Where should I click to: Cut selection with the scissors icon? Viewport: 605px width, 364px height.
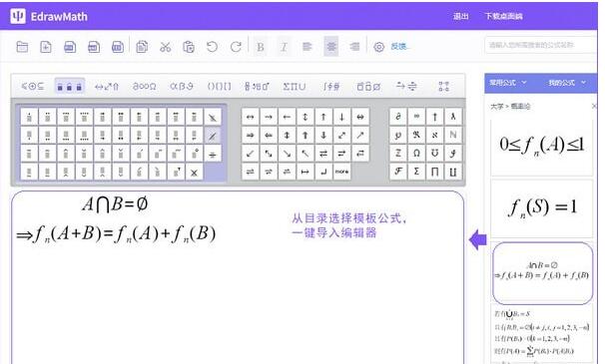pyautogui.click(x=165, y=47)
